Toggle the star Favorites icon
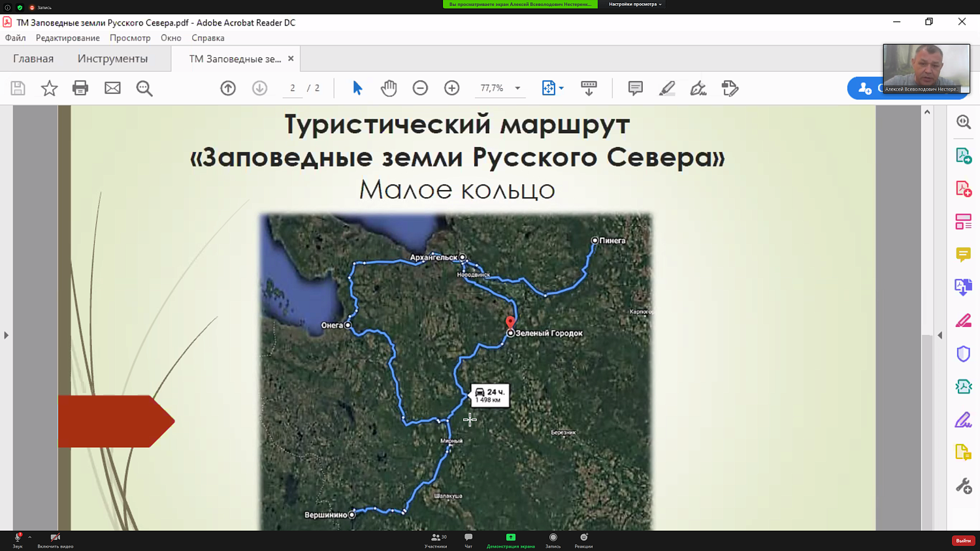The image size is (980, 551). pos(49,88)
